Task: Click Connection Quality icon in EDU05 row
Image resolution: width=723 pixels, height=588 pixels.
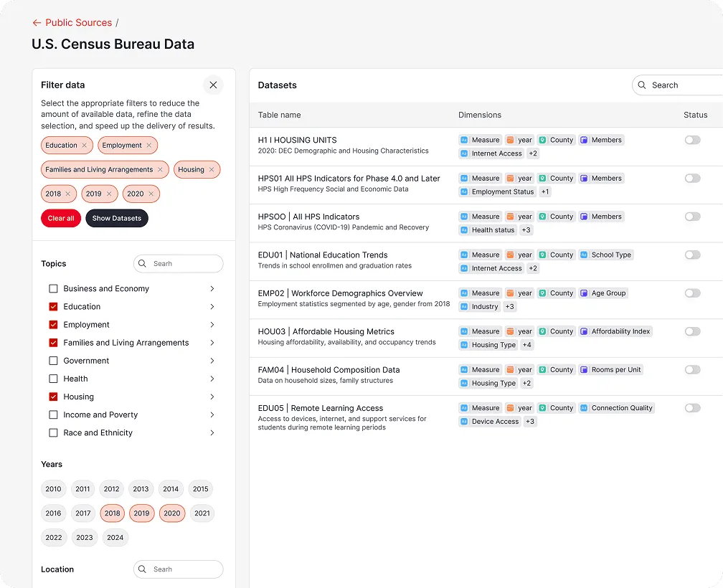Action: tap(584, 408)
